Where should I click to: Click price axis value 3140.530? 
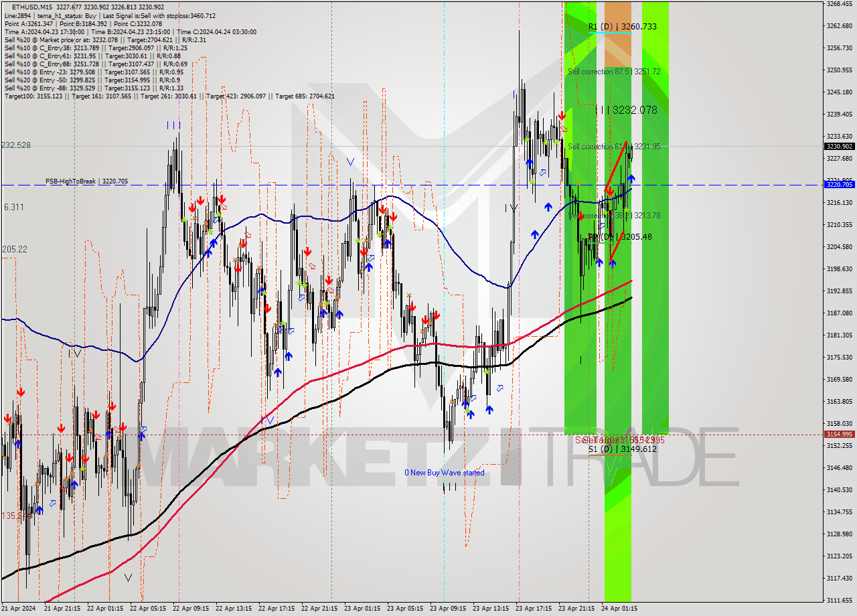pyautogui.click(x=839, y=489)
